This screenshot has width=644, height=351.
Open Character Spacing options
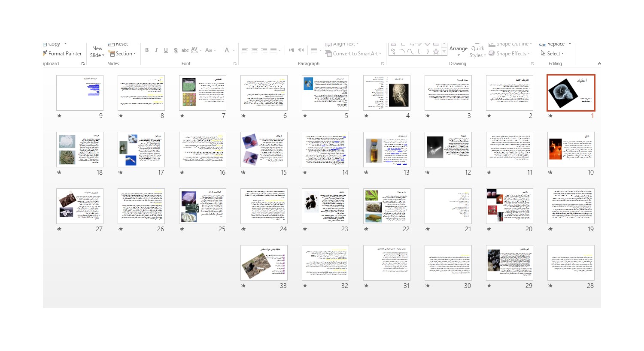pyautogui.click(x=196, y=50)
